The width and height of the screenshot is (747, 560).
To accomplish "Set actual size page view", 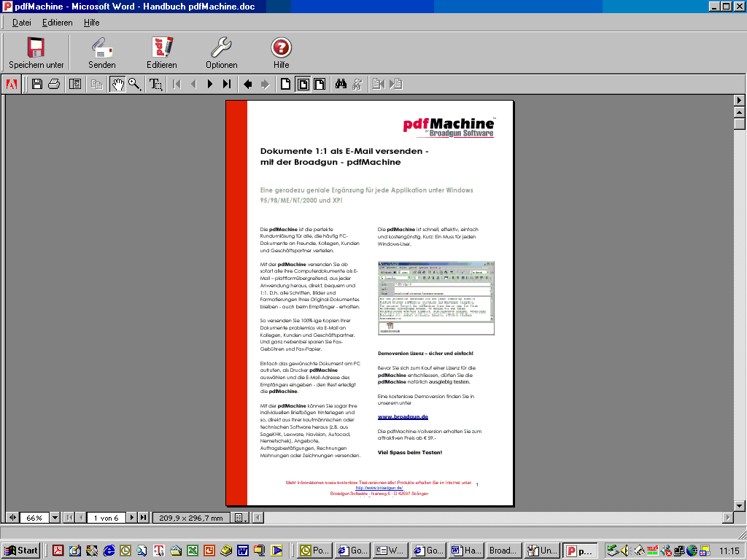I will 285,85.
